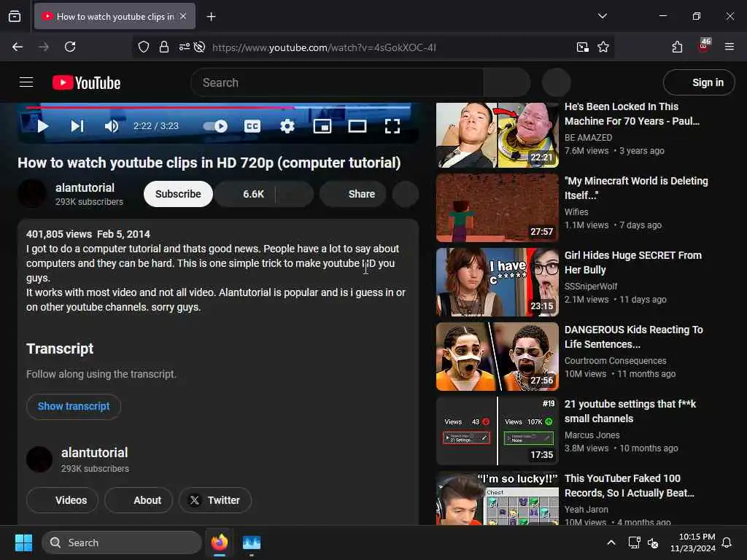The width and height of the screenshot is (747, 560).
Task: Like the video showing 6.6K likes
Action: (245, 194)
